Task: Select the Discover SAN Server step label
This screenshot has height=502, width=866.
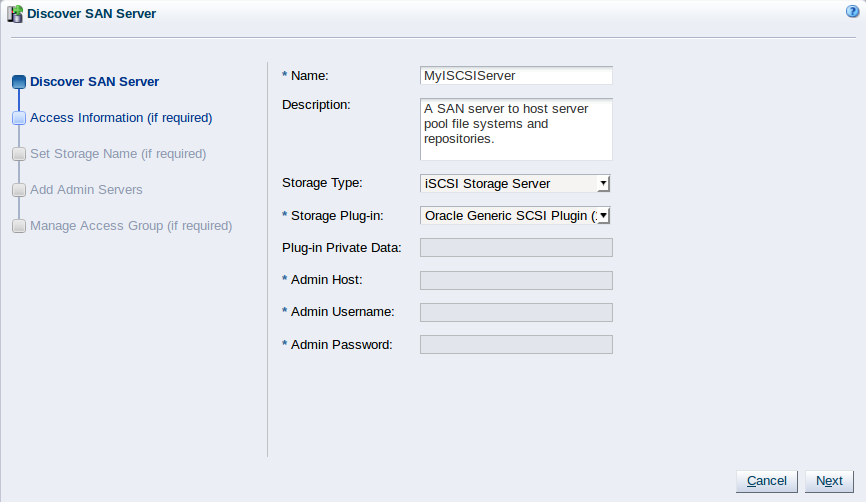Action: click(94, 82)
